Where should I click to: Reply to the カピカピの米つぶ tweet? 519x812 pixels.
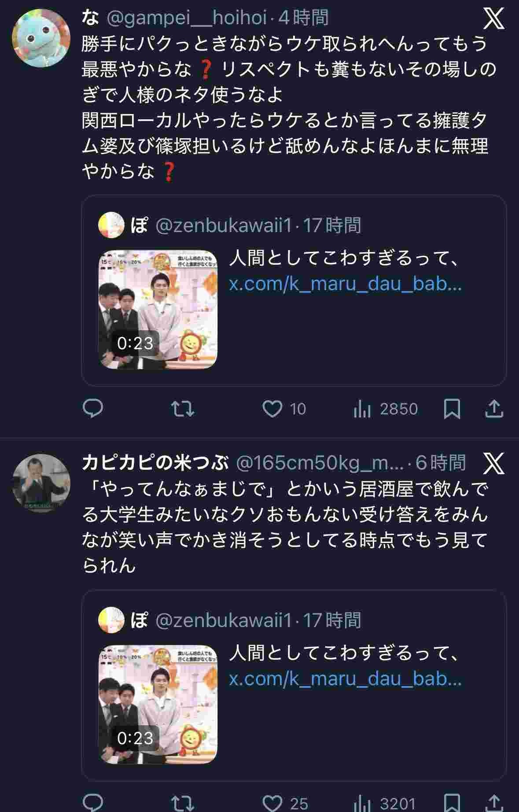93,803
